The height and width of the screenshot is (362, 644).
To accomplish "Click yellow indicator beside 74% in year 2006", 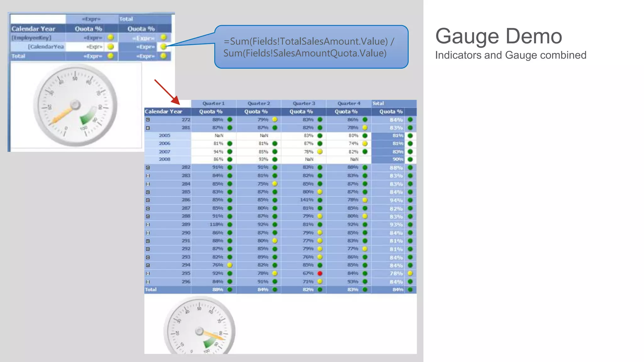I will (x=365, y=144).
